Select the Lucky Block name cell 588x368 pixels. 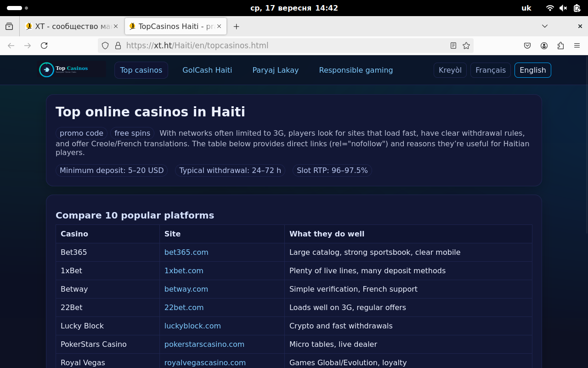(107, 326)
